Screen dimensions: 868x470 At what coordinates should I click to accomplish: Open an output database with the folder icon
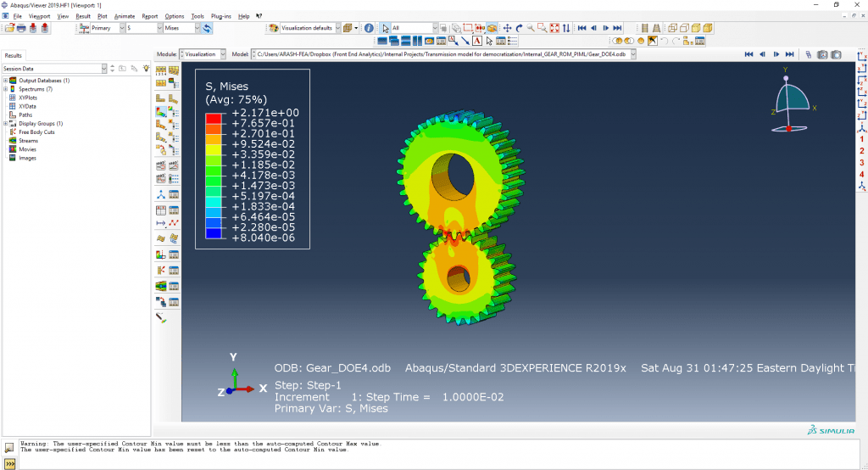9,28
